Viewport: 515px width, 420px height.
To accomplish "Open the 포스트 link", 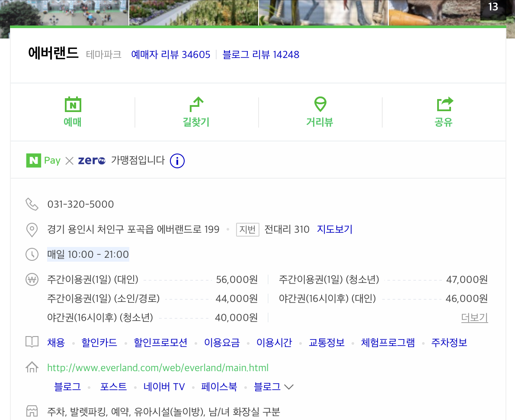I will point(113,387).
